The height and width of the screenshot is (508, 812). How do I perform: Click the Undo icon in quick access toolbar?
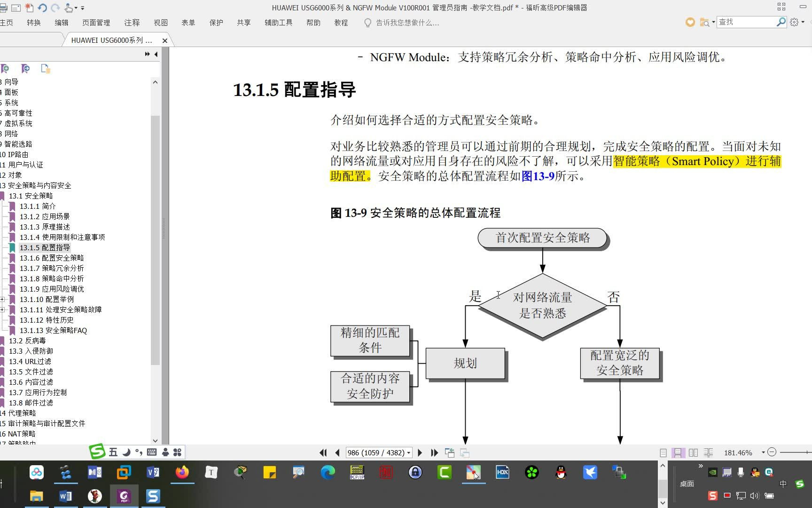click(42, 8)
